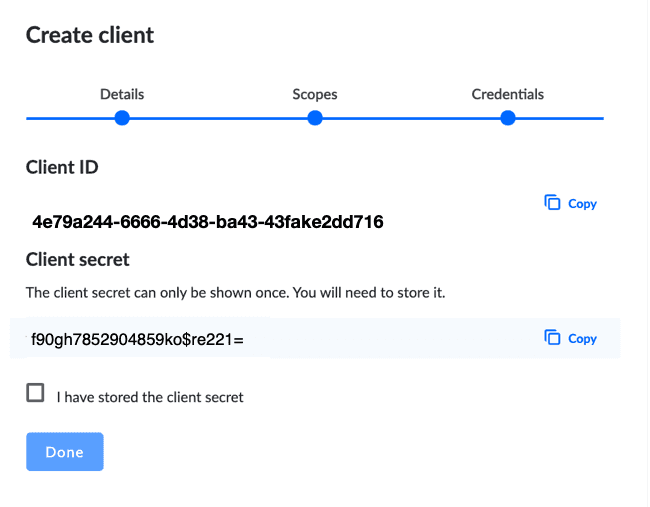Image resolution: width=650 pixels, height=507 pixels.
Task: Select the Credentials step label
Action: pyautogui.click(x=507, y=94)
